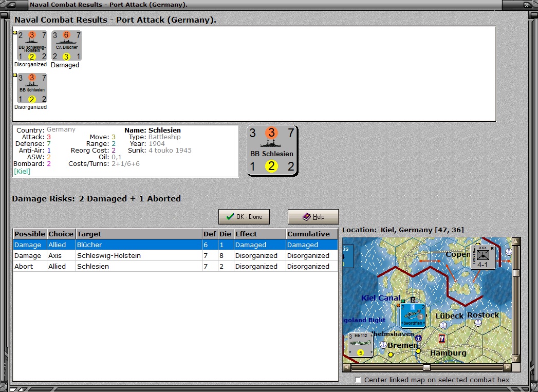
Task: Click the He 112 fighter unit on map
Action: pyautogui.click(x=360, y=345)
